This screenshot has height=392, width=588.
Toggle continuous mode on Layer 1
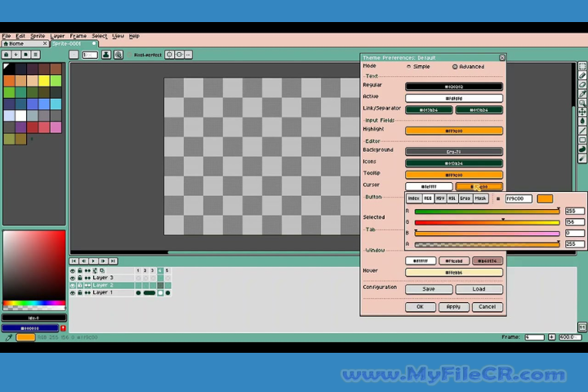click(x=87, y=292)
